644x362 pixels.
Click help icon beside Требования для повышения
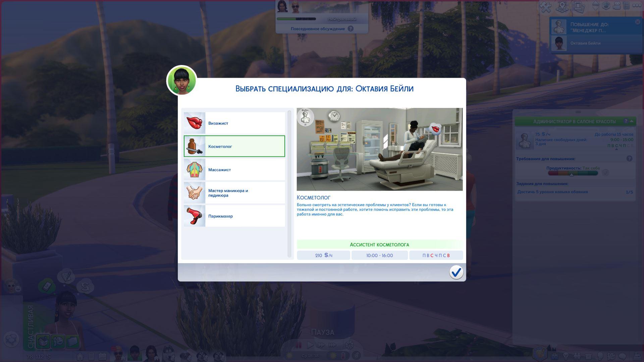click(629, 159)
